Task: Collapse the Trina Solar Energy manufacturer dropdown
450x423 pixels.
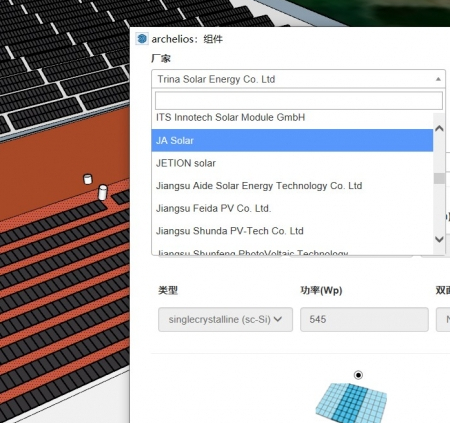Action: pyautogui.click(x=298, y=79)
